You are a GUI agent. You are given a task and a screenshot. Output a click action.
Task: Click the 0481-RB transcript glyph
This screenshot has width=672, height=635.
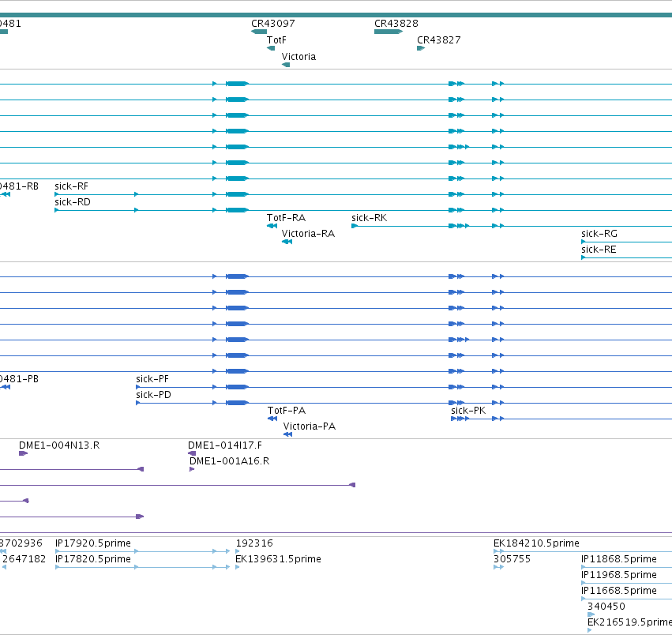(x=6, y=194)
